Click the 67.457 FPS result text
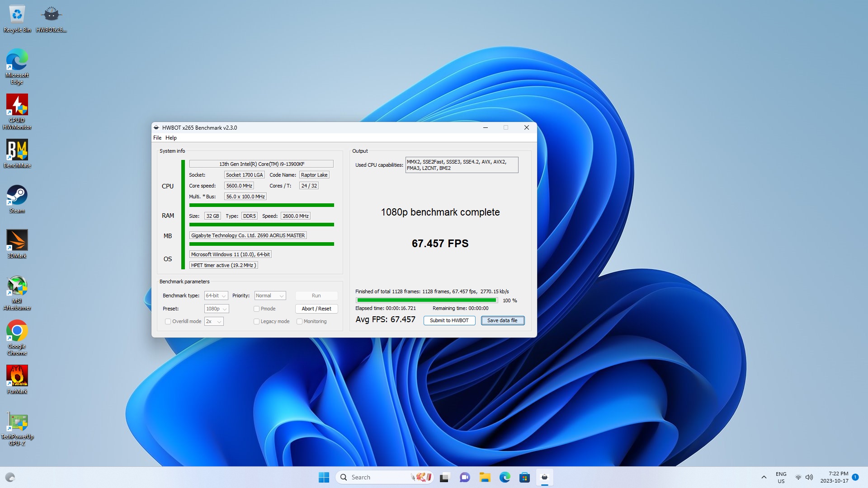The image size is (868, 488). pyautogui.click(x=440, y=244)
